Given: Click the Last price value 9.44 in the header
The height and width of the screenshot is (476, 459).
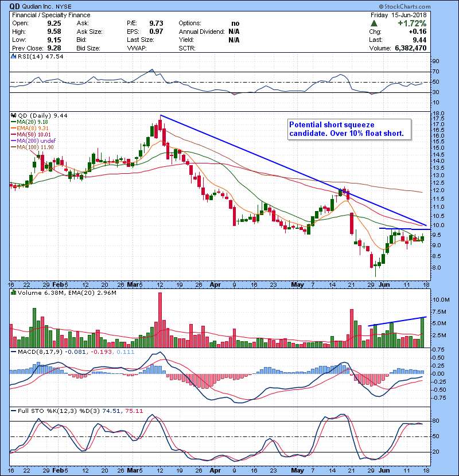Looking at the screenshot, I should 419,40.
